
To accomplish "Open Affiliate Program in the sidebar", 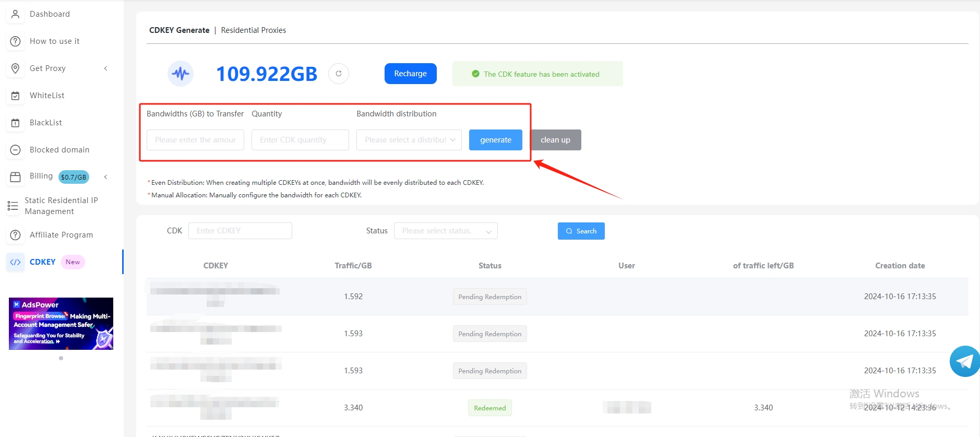I will [61, 235].
